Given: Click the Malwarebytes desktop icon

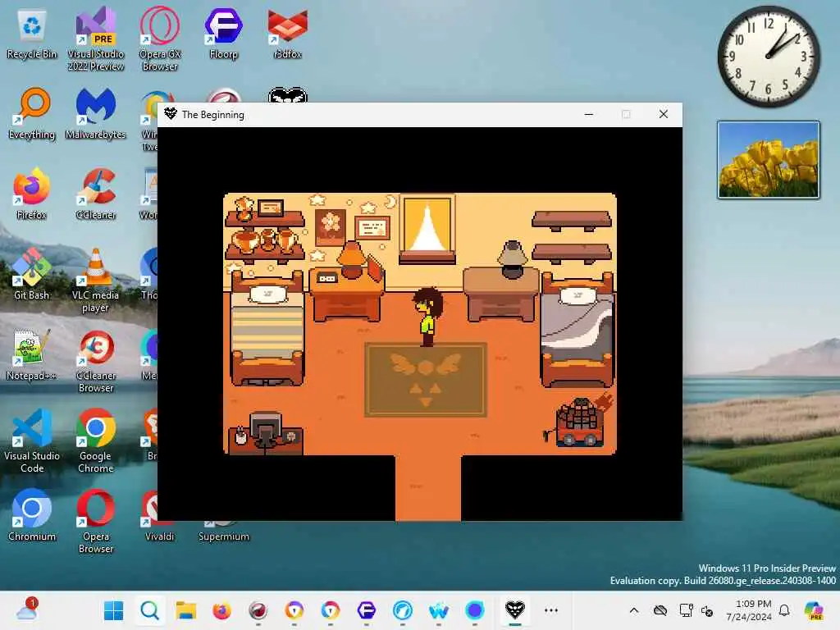Looking at the screenshot, I should (95, 115).
